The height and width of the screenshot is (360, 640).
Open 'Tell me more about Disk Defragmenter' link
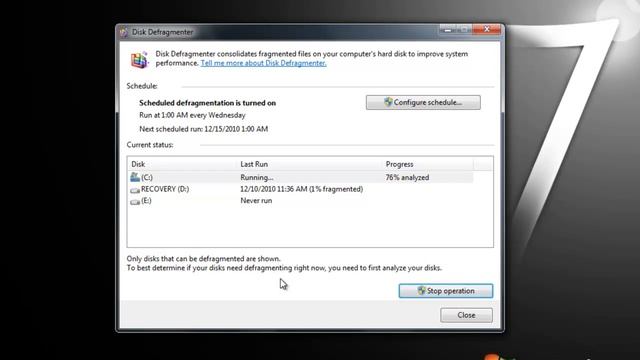tap(263, 63)
